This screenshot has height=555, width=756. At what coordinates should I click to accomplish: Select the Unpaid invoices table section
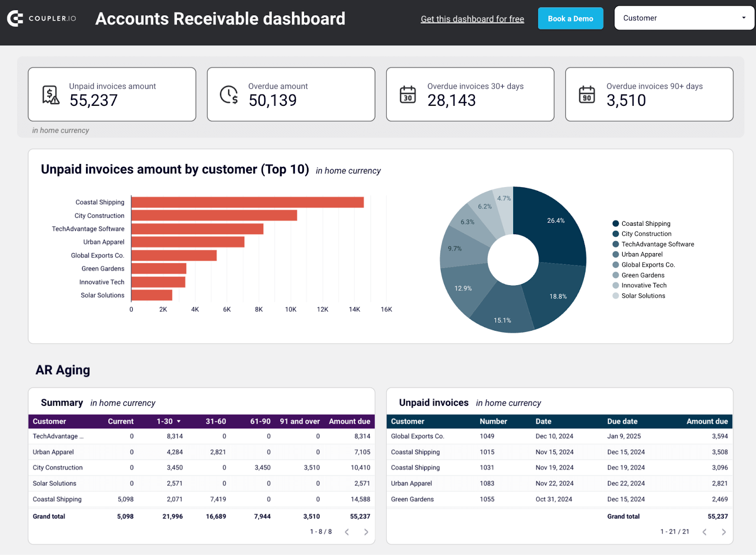433,402
